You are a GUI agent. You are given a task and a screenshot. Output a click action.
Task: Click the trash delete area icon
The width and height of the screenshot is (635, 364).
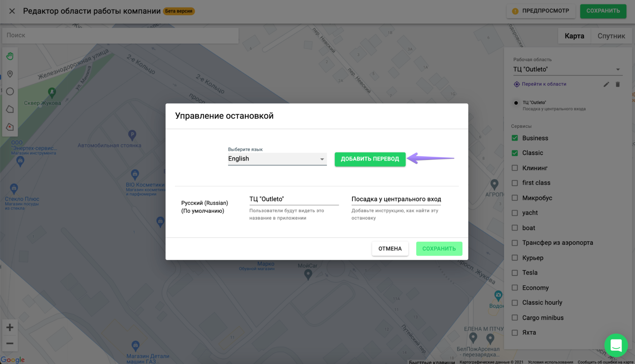pyautogui.click(x=617, y=84)
